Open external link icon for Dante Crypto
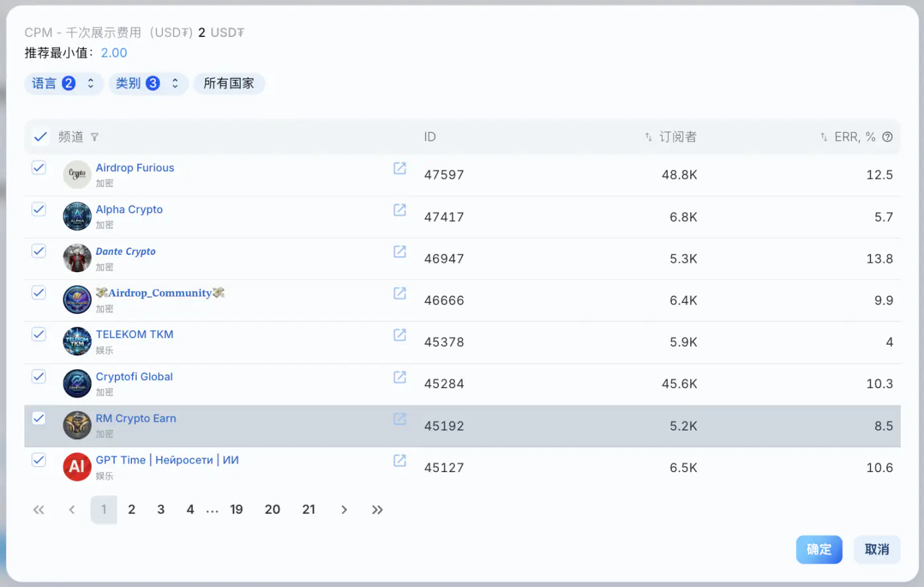Image resolution: width=924 pixels, height=587 pixels. tap(400, 252)
